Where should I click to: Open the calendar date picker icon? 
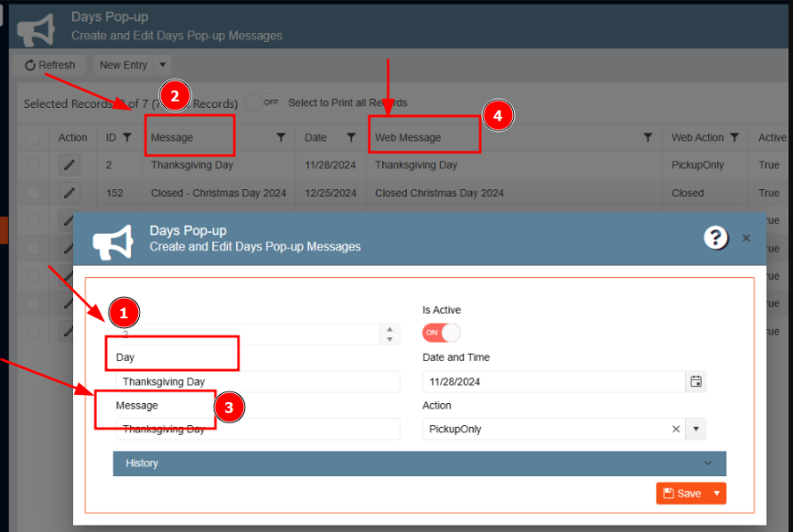pos(696,381)
